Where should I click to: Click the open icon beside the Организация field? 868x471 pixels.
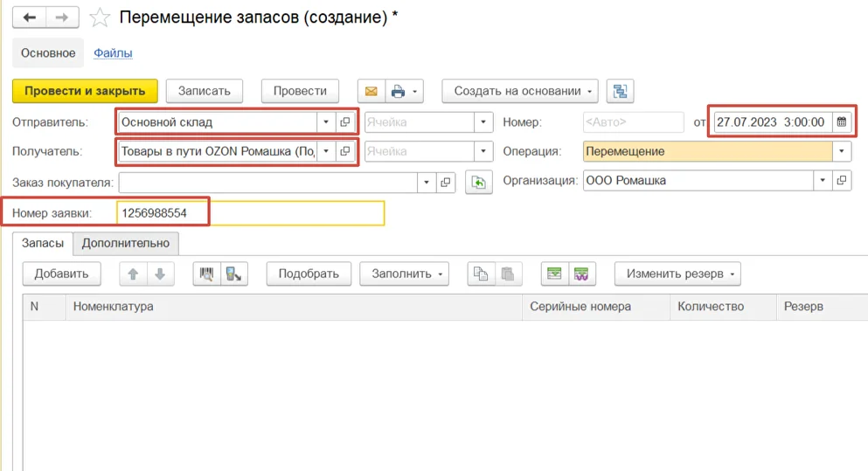click(x=841, y=181)
